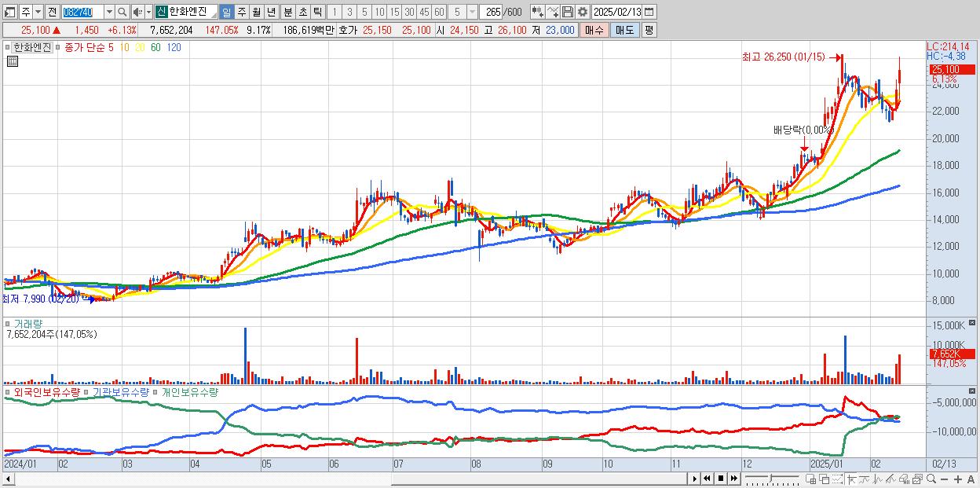The height and width of the screenshot is (488, 980).
Task: Toggle the 전 button in toolbar
Action: point(52,12)
